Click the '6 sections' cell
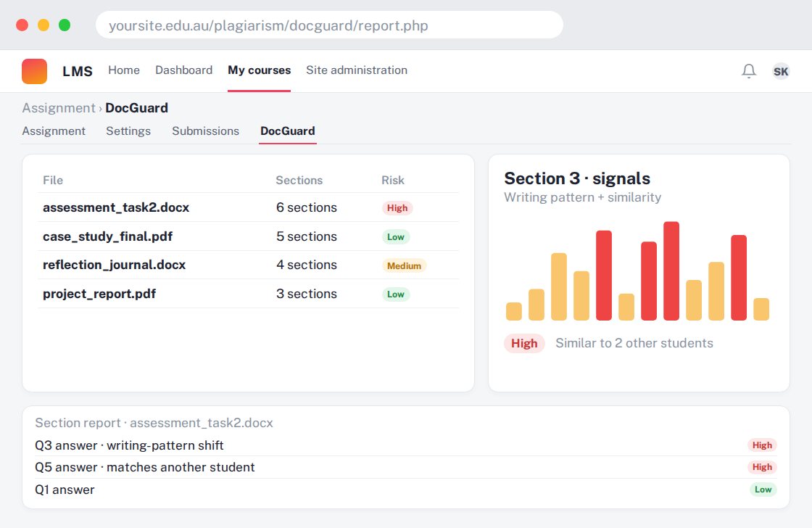This screenshot has width=812, height=528. click(x=307, y=207)
